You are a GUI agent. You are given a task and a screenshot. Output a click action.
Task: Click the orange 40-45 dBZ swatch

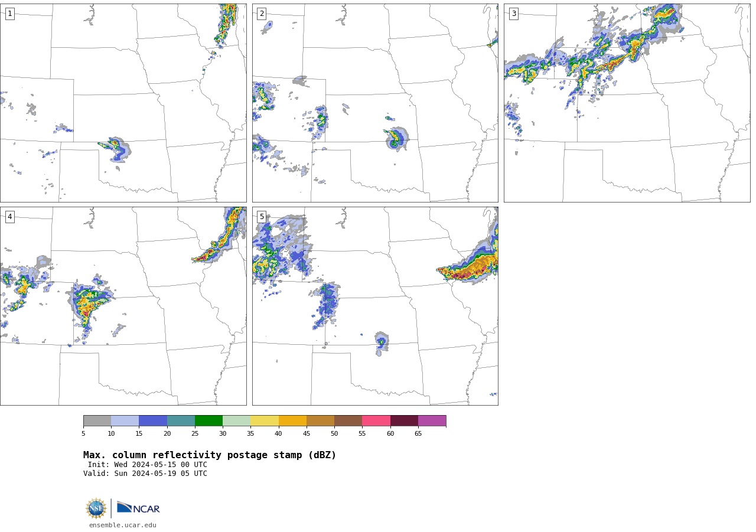tap(292, 420)
